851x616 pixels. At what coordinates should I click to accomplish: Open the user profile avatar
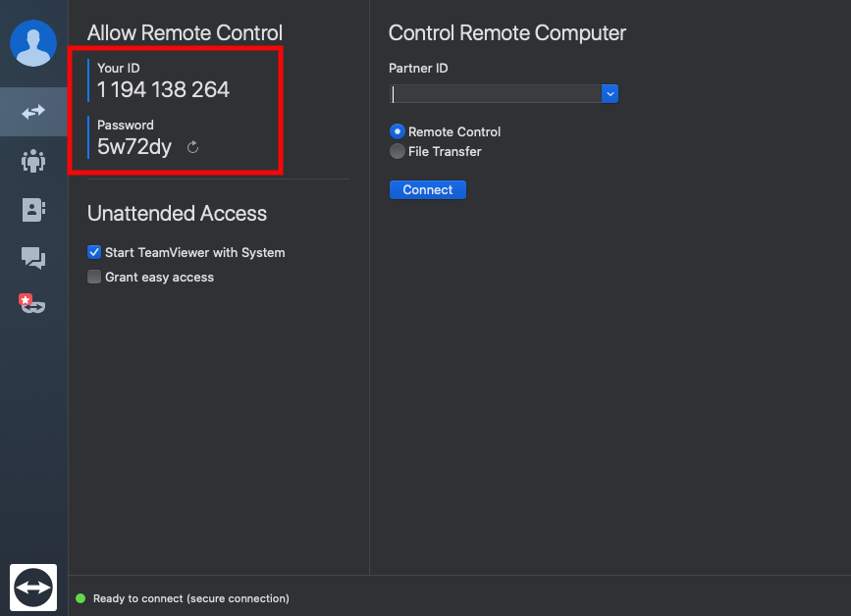33,43
